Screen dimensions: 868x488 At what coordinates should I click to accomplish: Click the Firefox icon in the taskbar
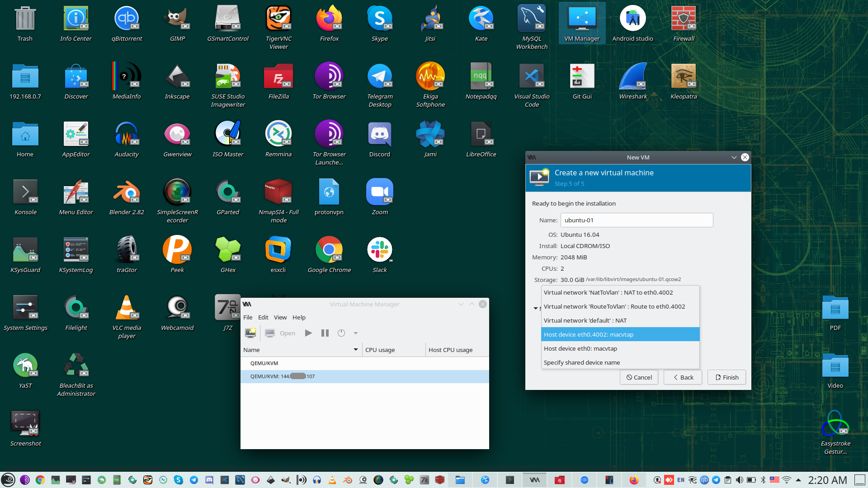tap(634, 480)
